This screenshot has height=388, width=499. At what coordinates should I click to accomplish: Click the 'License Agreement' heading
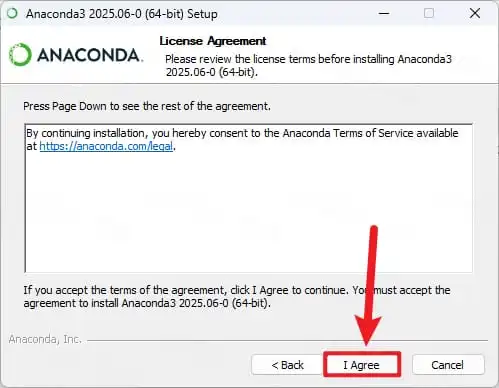click(x=213, y=41)
